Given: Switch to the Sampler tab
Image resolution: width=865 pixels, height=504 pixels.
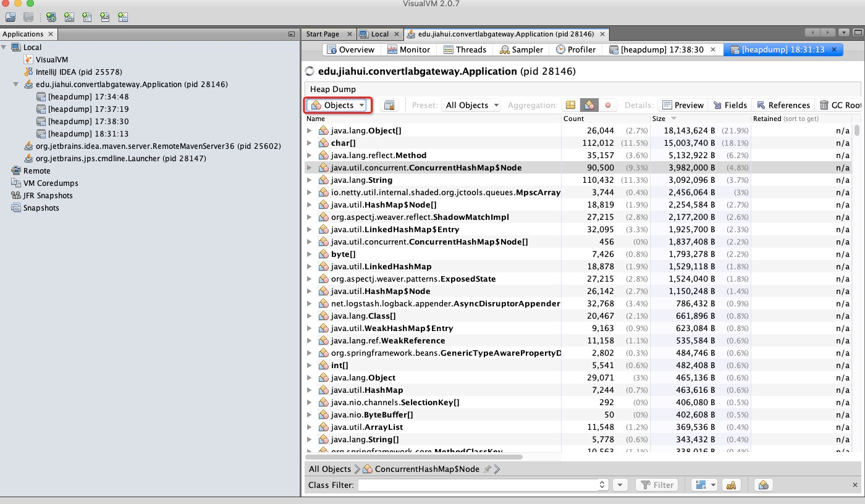Looking at the screenshot, I should (521, 49).
